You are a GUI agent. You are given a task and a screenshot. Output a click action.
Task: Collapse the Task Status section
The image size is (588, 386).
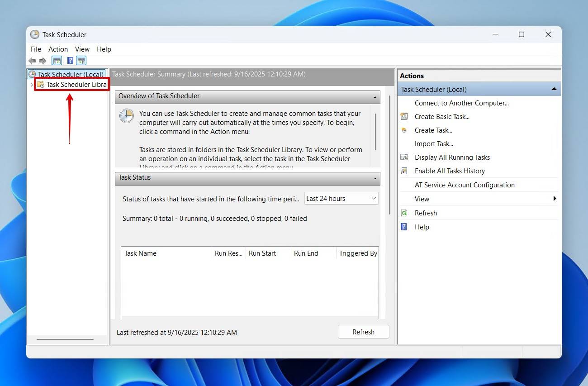click(374, 178)
